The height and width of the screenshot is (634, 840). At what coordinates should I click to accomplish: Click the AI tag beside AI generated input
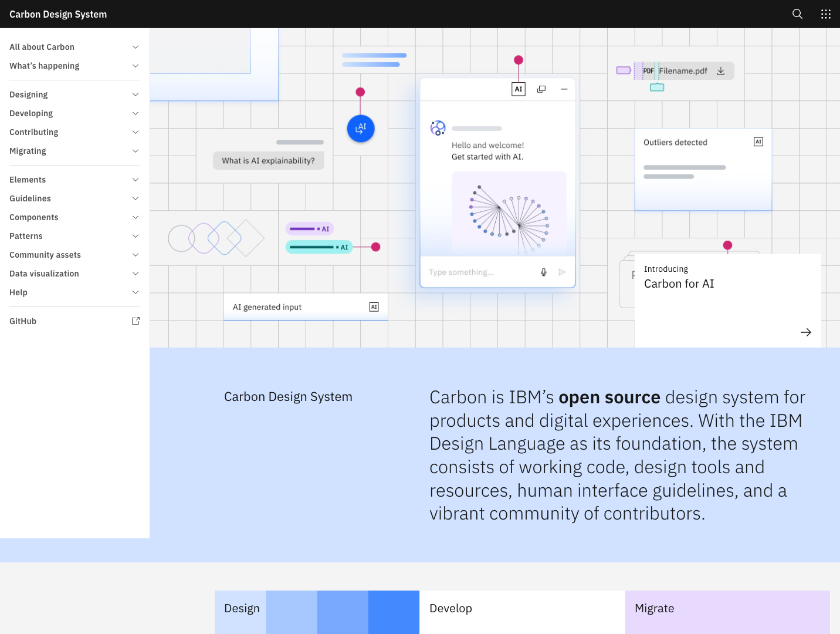pyautogui.click(x=374, y=306)
